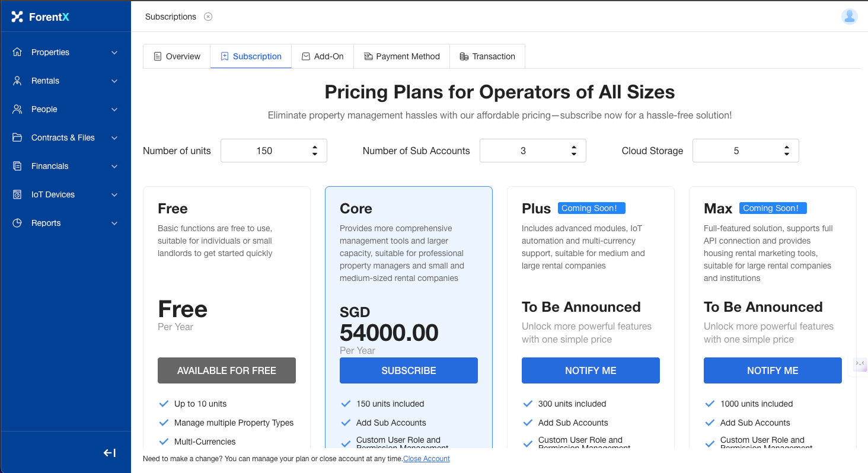
Task: Collapse the sidebar using the arrow icon
Action: (110, 453)
